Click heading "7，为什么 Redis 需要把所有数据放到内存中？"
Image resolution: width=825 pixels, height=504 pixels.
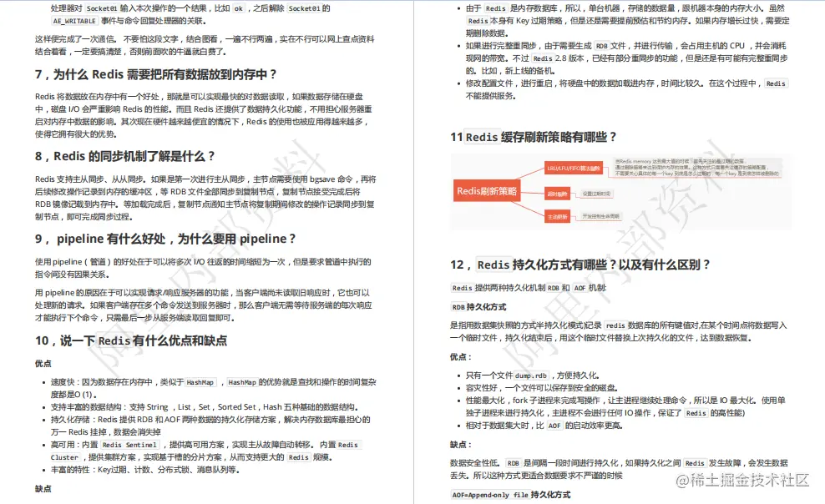[156, 74]
